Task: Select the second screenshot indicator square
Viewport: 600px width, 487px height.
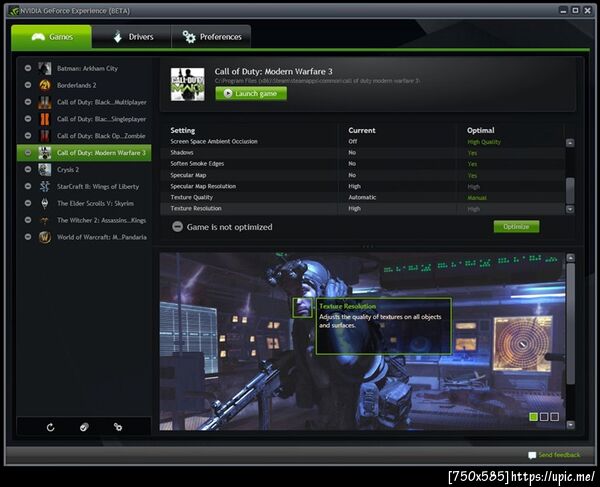Action: pos(544,417)
